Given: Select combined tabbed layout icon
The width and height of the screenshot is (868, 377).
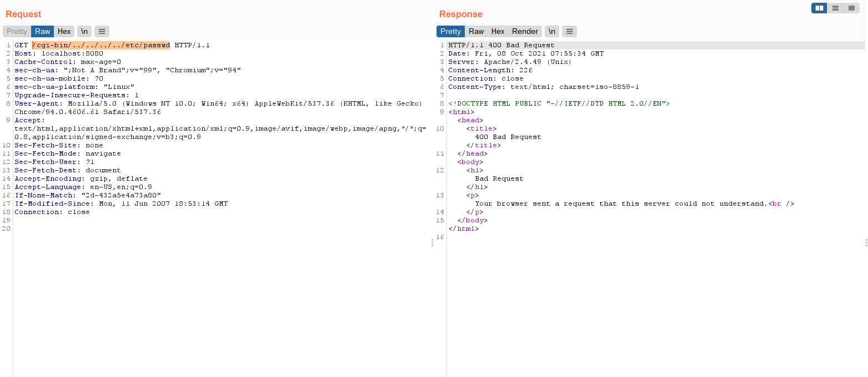Looking at the screenshot, I should [x=851, y=8].
